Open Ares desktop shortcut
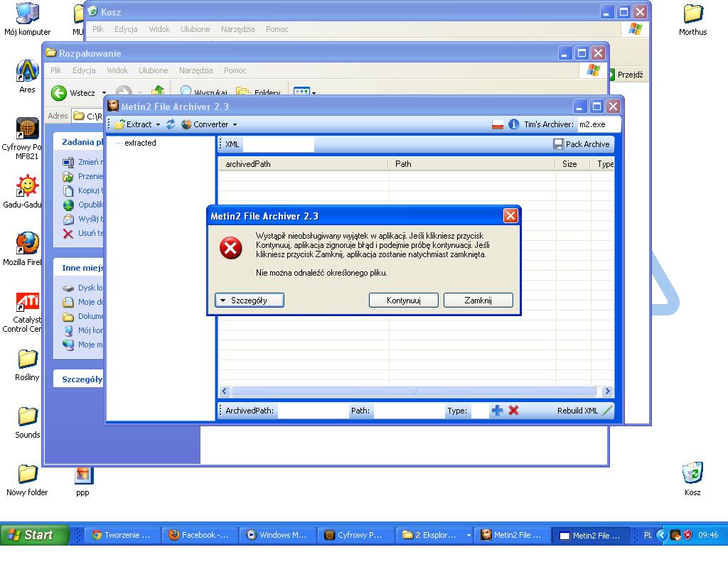This screenshot has height=579, width=728. click(x=27, y=77)
